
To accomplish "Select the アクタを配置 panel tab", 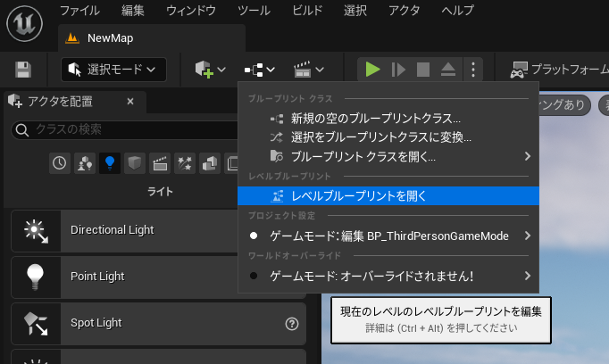I will tap(75, 102).
